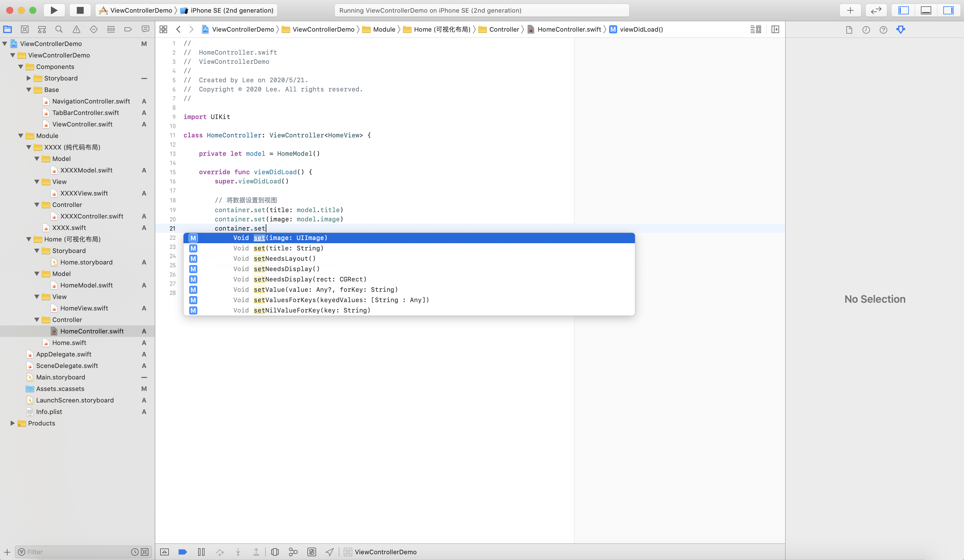Open the Find navigator magnifier icon
The image size is (964, 560).
point(59,29)
